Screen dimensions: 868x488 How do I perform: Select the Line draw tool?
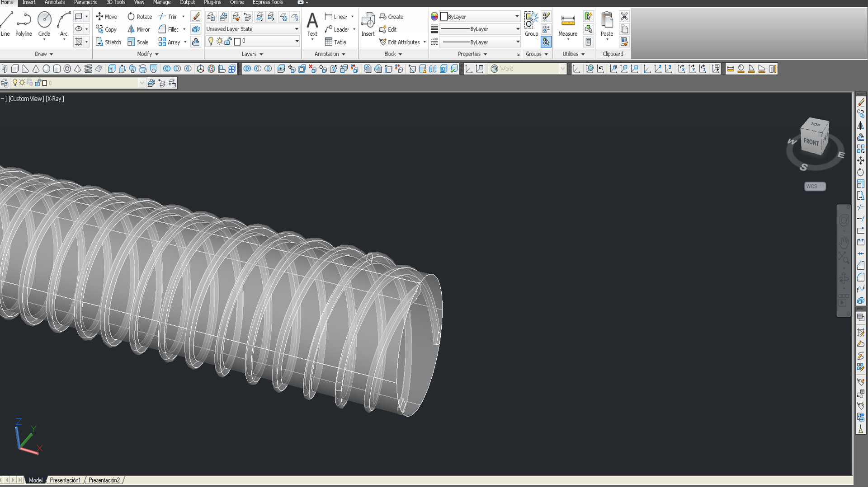(5, 24)
